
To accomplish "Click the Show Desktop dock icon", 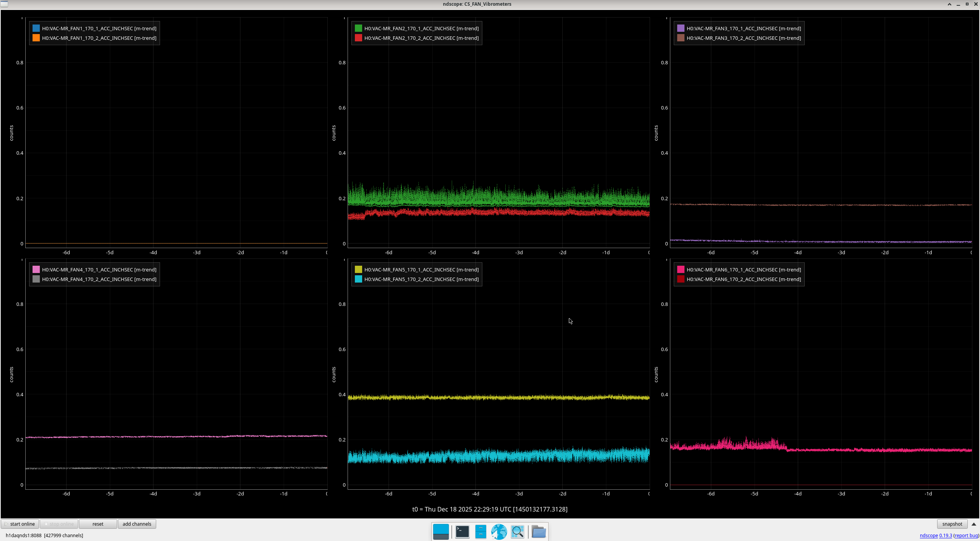I will 441,531.
